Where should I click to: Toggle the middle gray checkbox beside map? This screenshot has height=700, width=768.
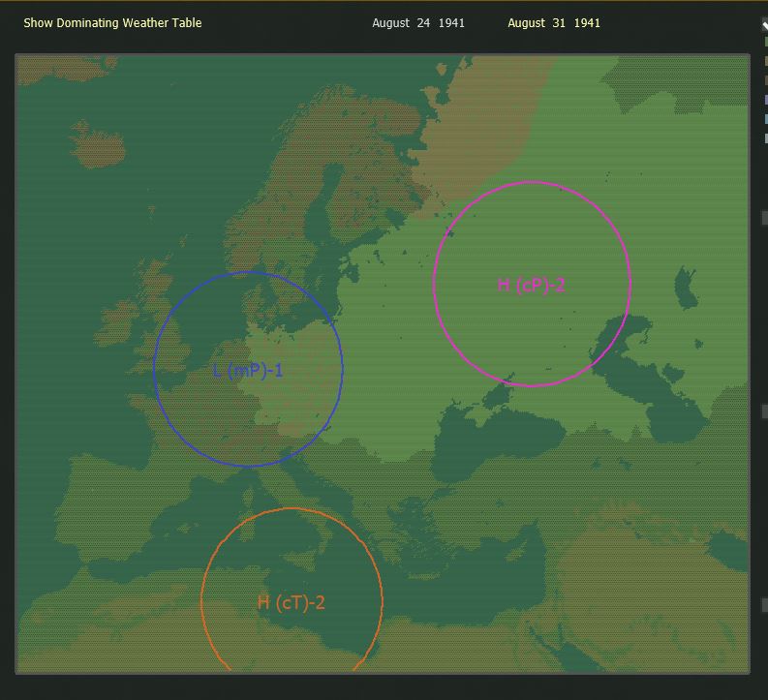(765, 411)
